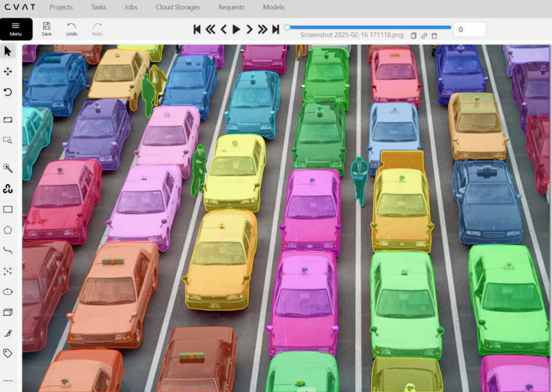Save the annotation job
Screen dimensions: 552x392
[46, 29]
